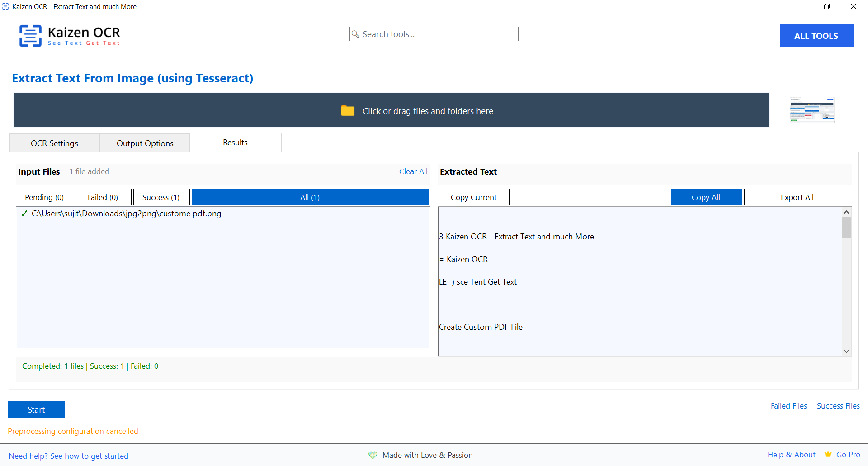Image resolution: width=868 pixels, height=466 pixels.
Task: Open the Output Options tab
Action: point(145,143)
